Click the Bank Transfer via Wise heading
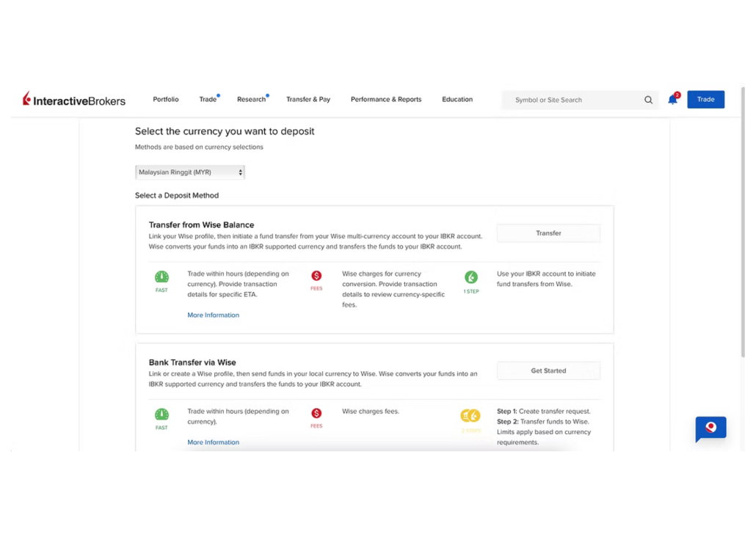Screen dimensions: 756x534 tap(192, 362)
